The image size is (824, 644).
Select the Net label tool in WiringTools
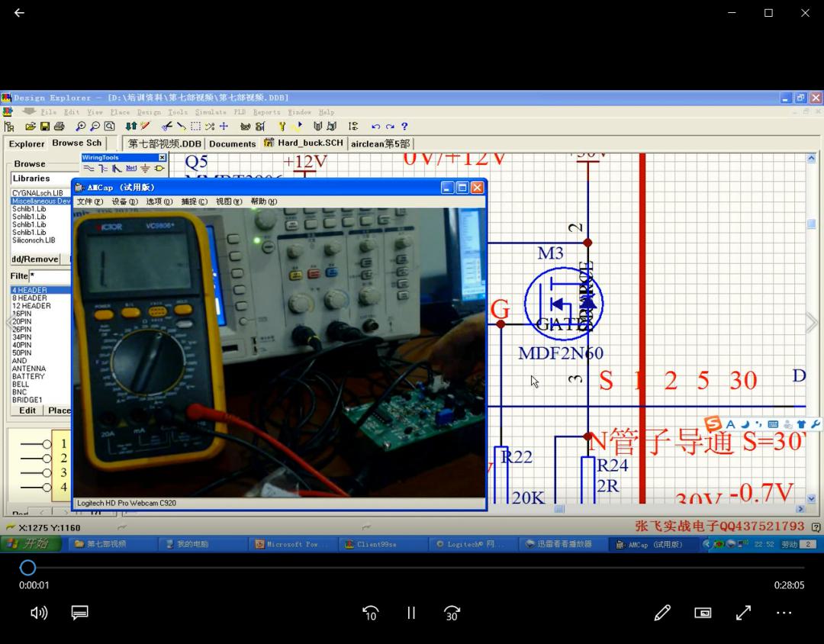[x=131, y=168]
